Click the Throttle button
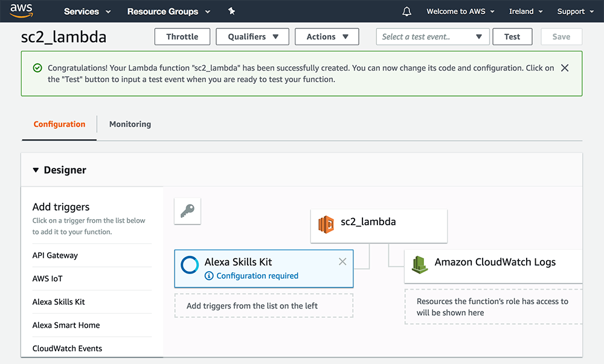The image size is (604, 364). click(x=182, y=36)
